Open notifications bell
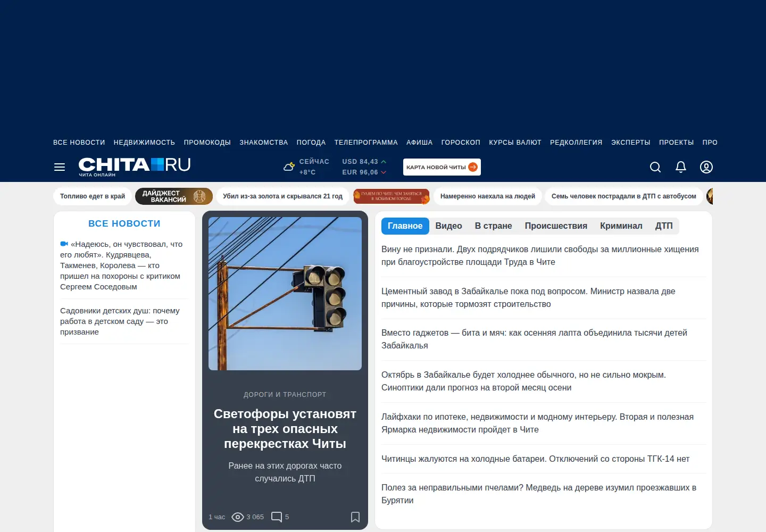This screenshot has height=532, width=766. pyautogui.click(x=681, y=167)
